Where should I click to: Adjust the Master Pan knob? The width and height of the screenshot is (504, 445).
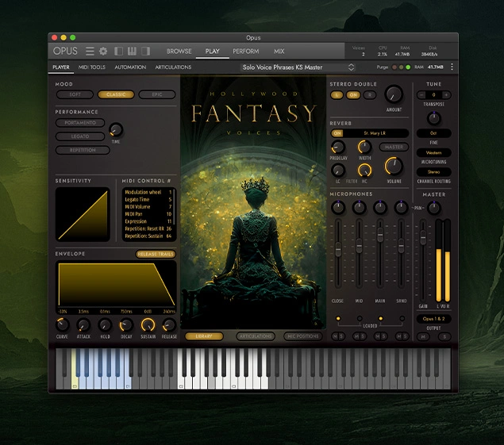pos(434,208)
